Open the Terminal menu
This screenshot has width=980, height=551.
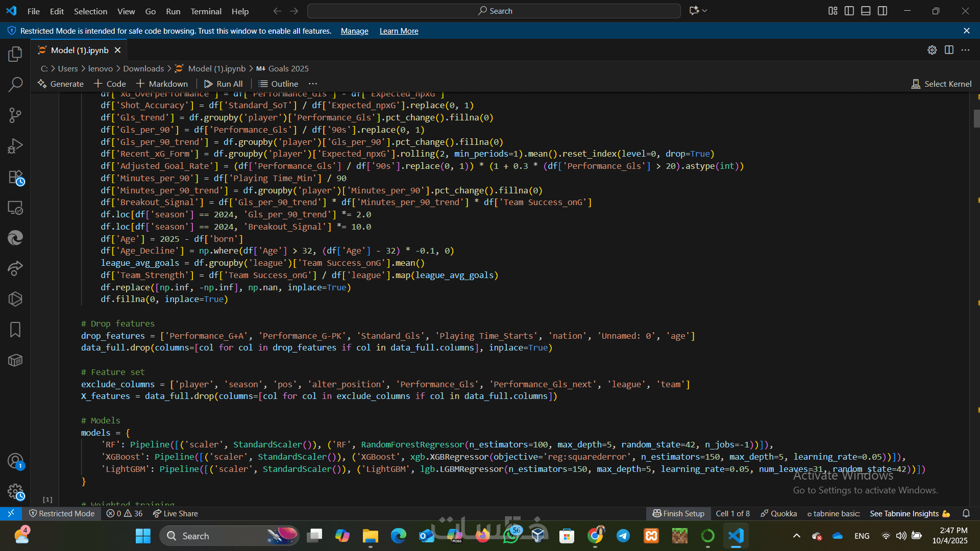click(206, 11)
